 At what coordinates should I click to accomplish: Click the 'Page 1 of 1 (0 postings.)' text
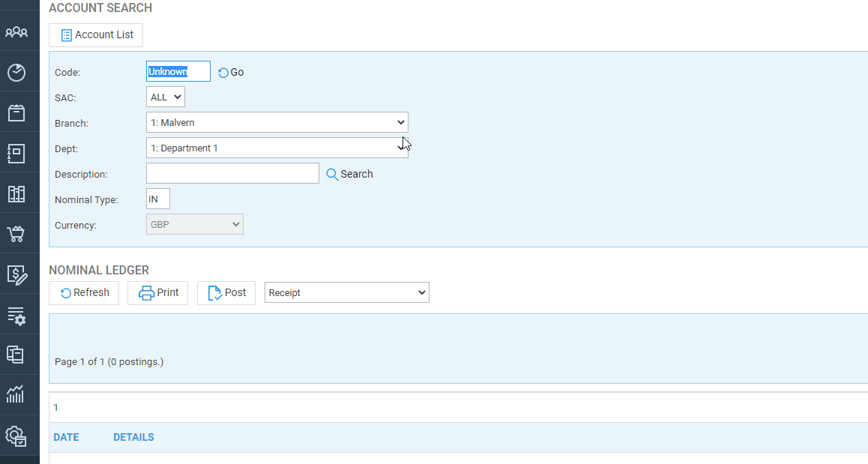[109, 361]
